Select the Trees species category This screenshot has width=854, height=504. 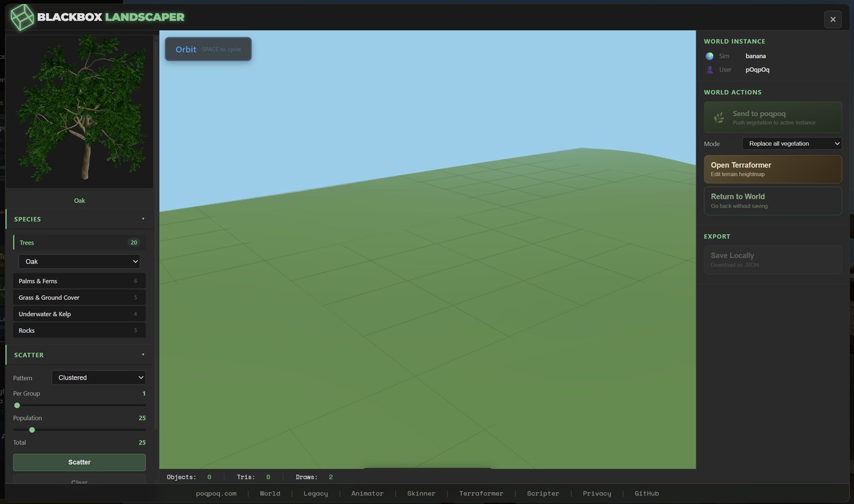tap(79, 243)
